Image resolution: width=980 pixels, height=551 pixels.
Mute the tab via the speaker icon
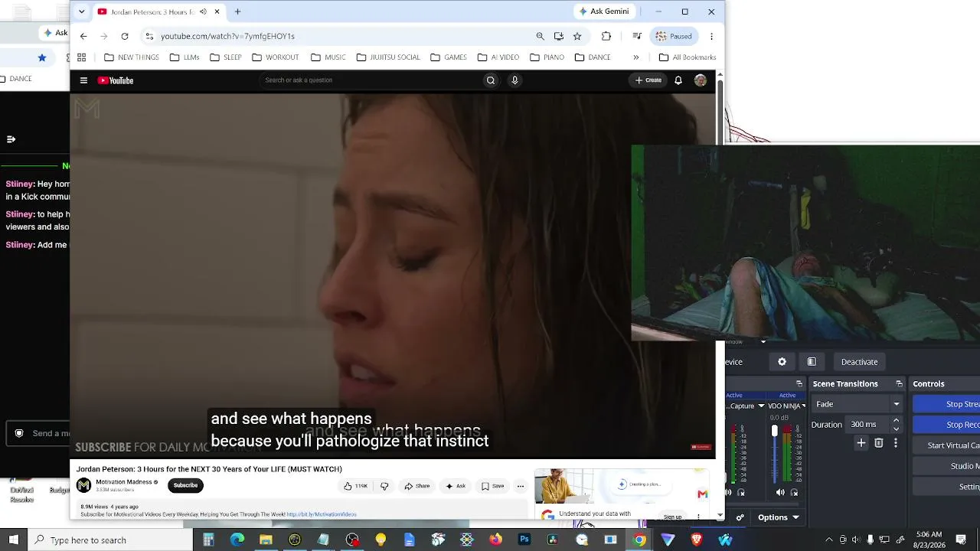coord(203,11)
